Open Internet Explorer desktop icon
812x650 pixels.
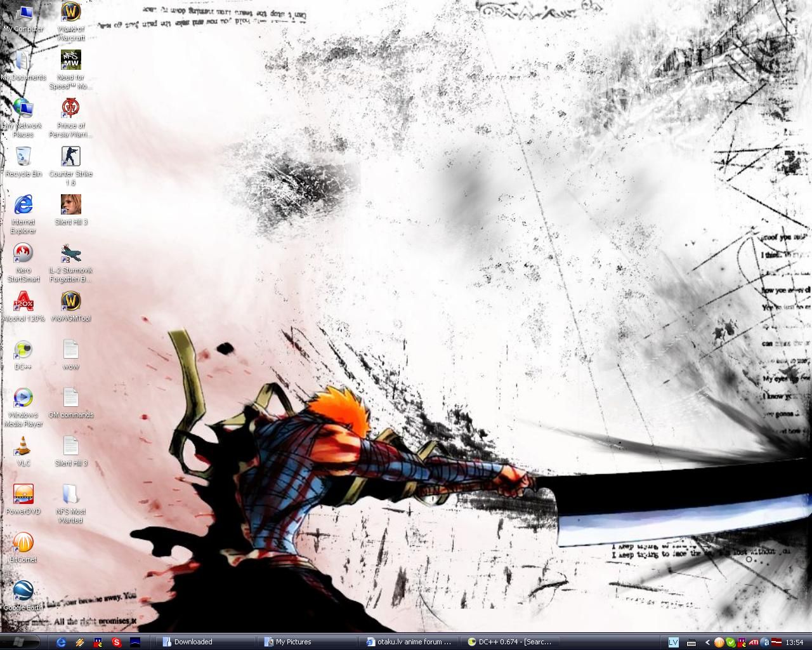23,215
